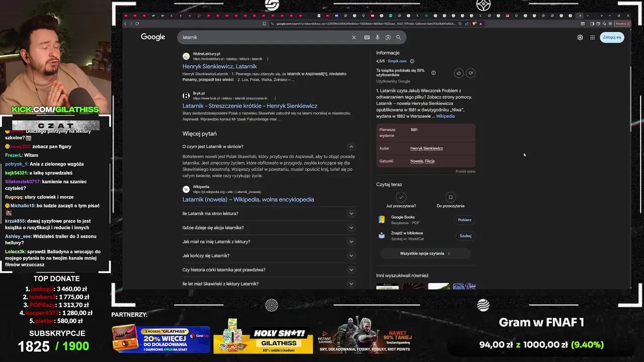The height and width of the screenshot is (362, 644).
Task: Open the Google apps grid
Action: pos(593,37)
